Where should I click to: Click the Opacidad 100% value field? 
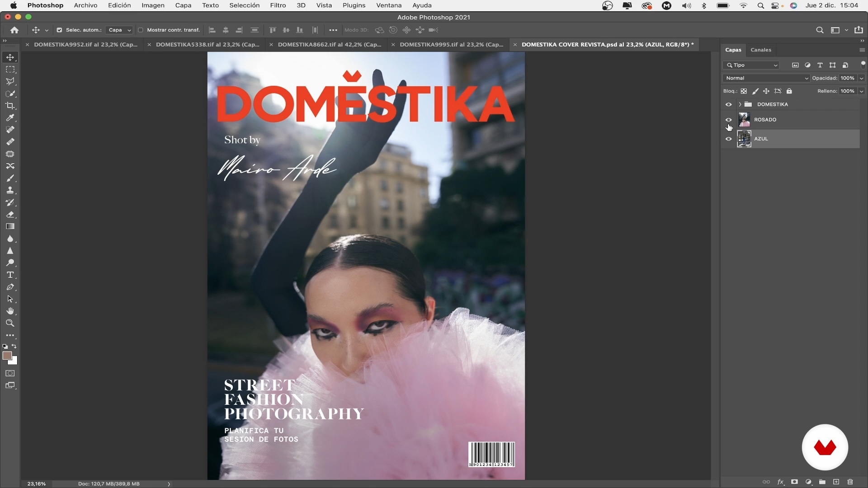[848, 78]
